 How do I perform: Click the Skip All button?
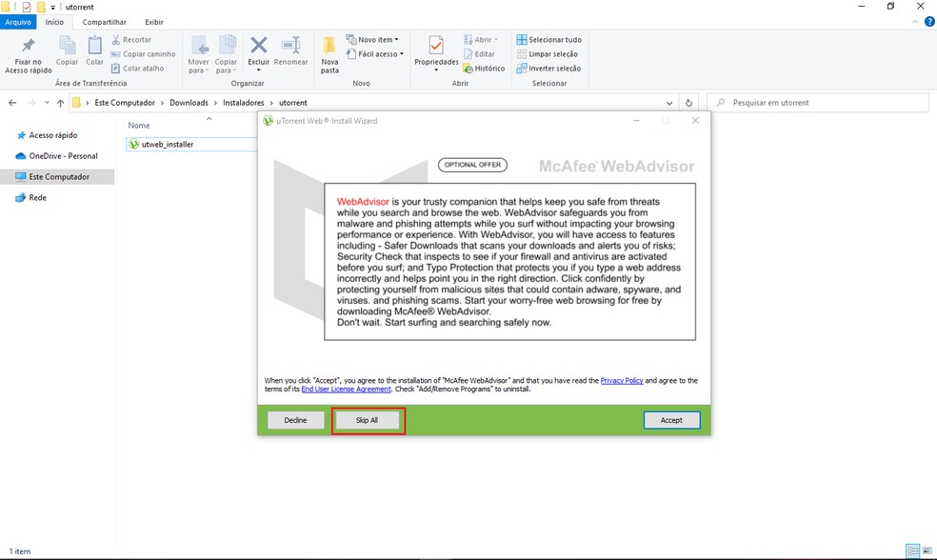(368, 420)
